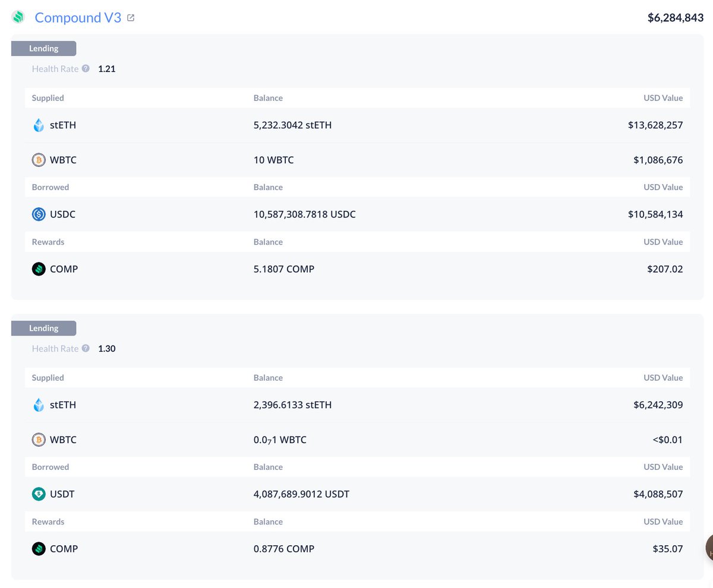Click the USDC token icon under Borrowed
This screenshot has height=588, width=713.
[39, 214]
